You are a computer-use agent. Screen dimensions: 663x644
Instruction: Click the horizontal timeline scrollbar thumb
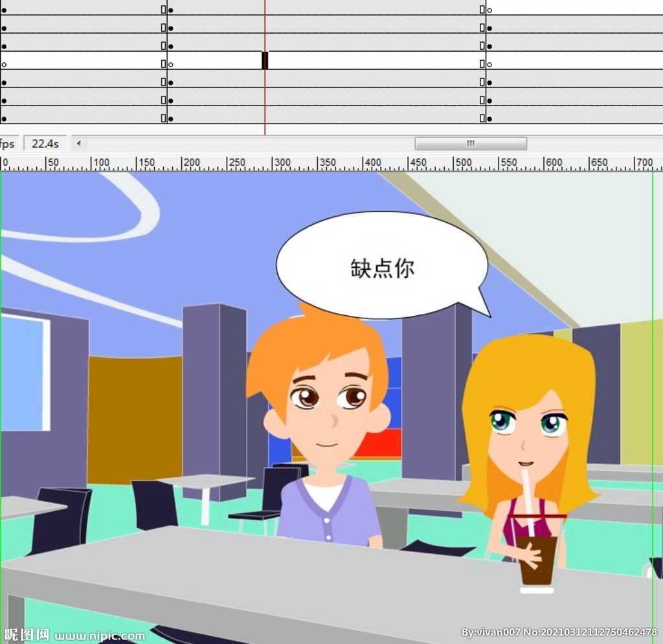[x=471, y=144]
